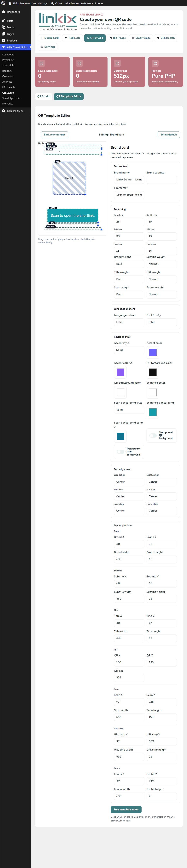
Task: Open the URL weight dropdown
Action: point(161,279)
